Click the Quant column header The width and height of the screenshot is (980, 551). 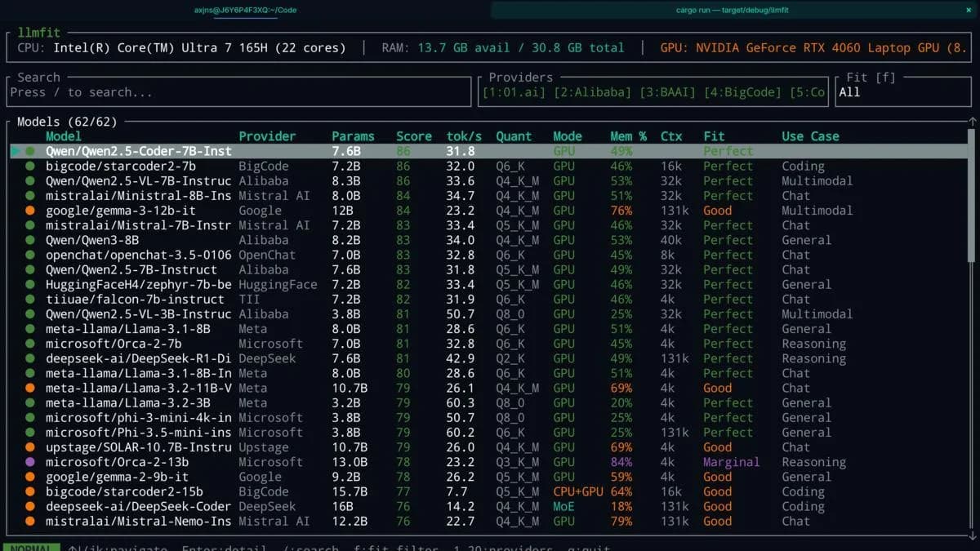514,136
